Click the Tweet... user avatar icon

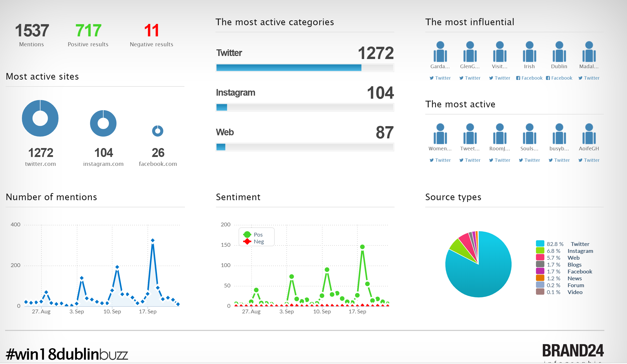(x=470, y=134)
